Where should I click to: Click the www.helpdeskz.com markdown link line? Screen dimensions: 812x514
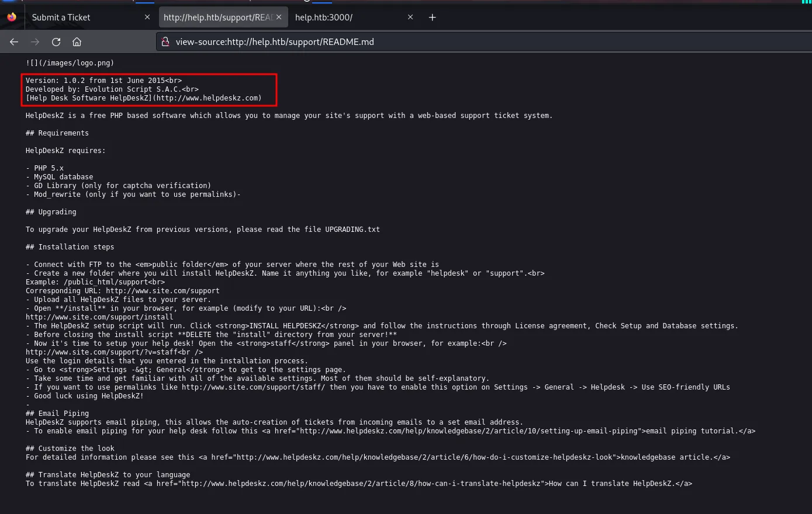point(144,98)
